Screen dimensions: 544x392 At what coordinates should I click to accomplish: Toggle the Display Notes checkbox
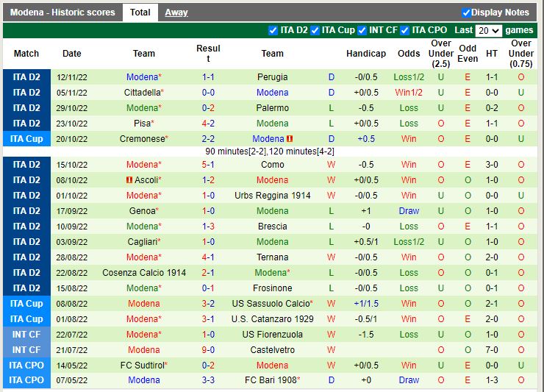[x=466, y=13]
